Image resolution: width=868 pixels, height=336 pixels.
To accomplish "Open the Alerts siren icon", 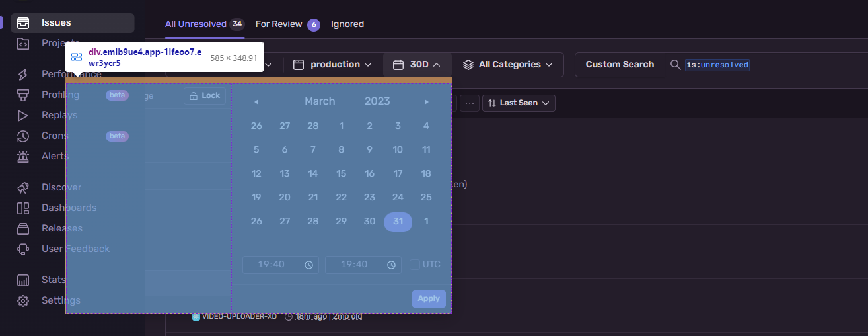I will [x=23, y=156].
